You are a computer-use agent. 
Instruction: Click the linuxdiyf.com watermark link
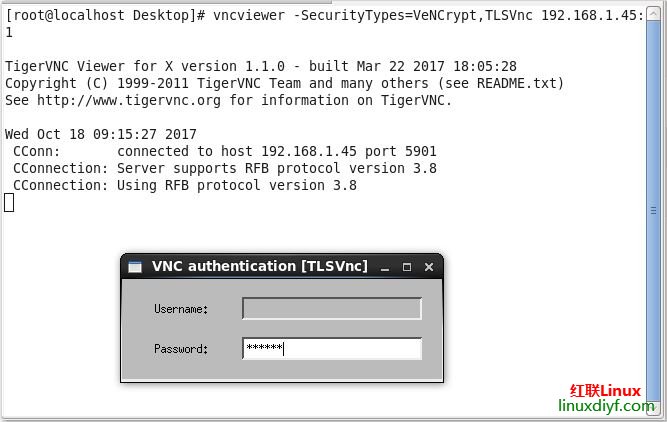(x=610, y=407)
